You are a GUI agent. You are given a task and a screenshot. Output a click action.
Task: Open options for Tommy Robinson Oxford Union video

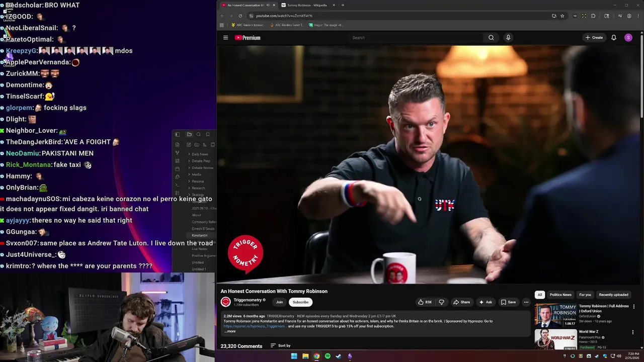(633, 307)
